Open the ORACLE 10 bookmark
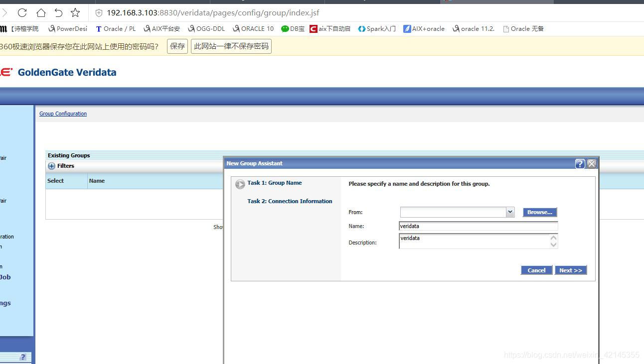 [x=253, y=29]
